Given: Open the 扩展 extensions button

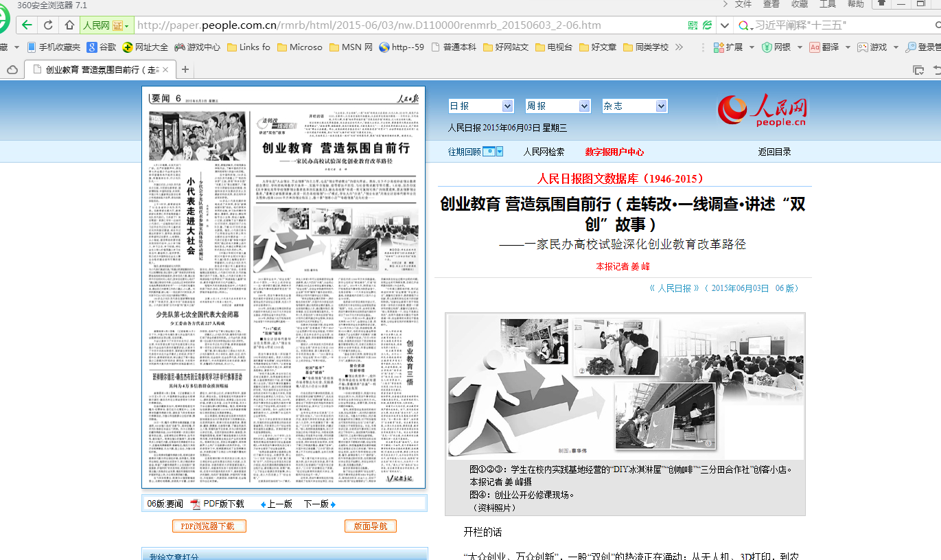Looking at the screenshot, I should pos(728,47).
